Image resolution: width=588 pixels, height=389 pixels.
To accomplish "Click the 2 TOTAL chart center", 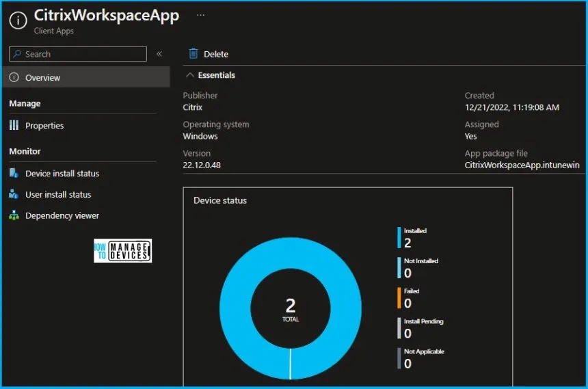I will (x=291, y=310).
